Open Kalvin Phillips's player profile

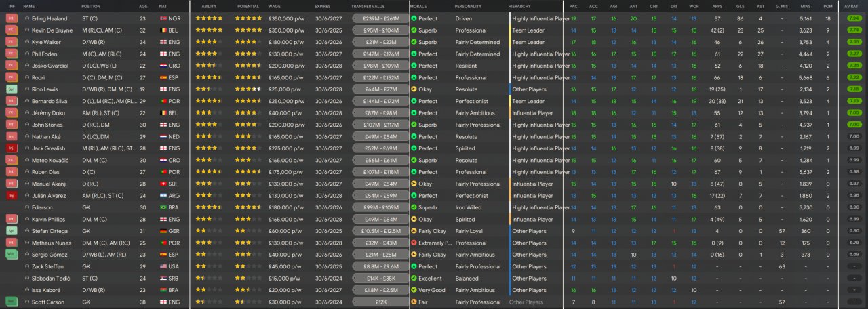[x=49, y=220]
